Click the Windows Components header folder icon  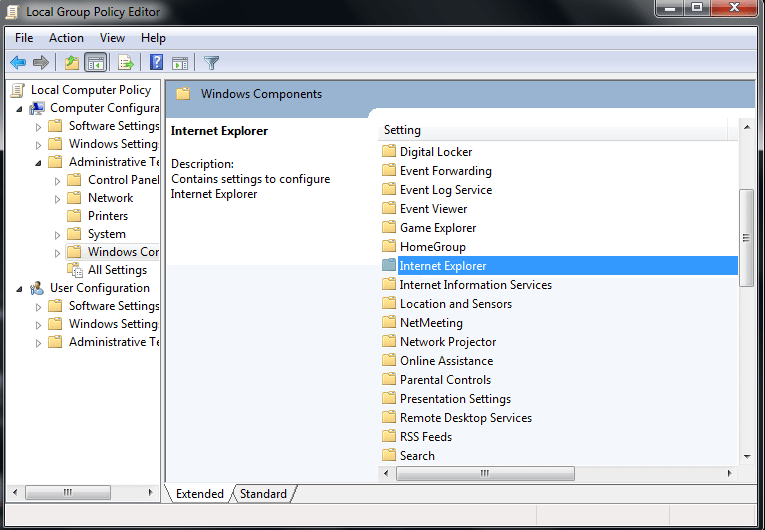[x=183, y=94]
